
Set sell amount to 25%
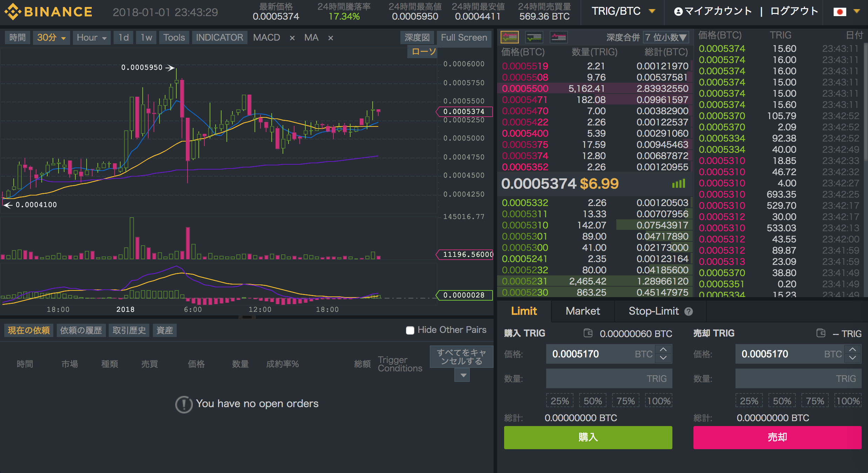[749, 401]
